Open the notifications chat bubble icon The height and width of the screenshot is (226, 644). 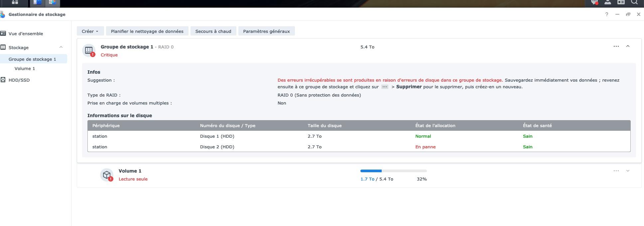click(x=594, y=2)
